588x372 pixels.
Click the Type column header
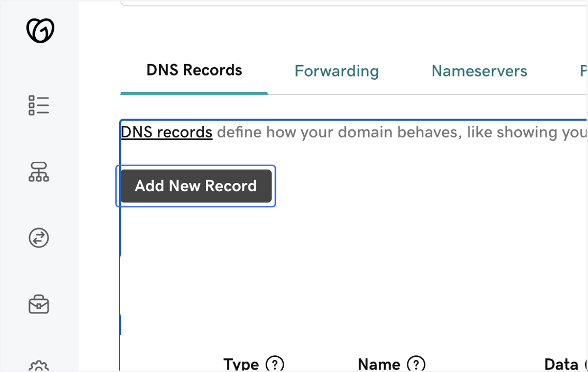pyautogui.click(x=241, y=364)
